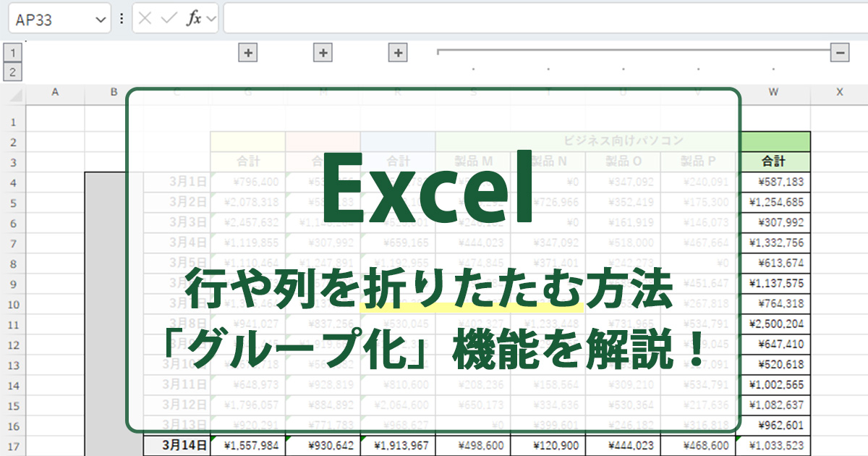Expand the first collapsed column group

[247, 53]
